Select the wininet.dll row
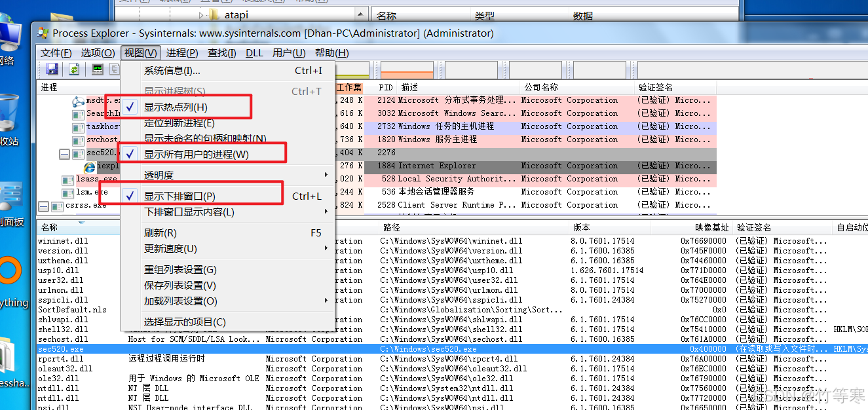 coord(452,241)
